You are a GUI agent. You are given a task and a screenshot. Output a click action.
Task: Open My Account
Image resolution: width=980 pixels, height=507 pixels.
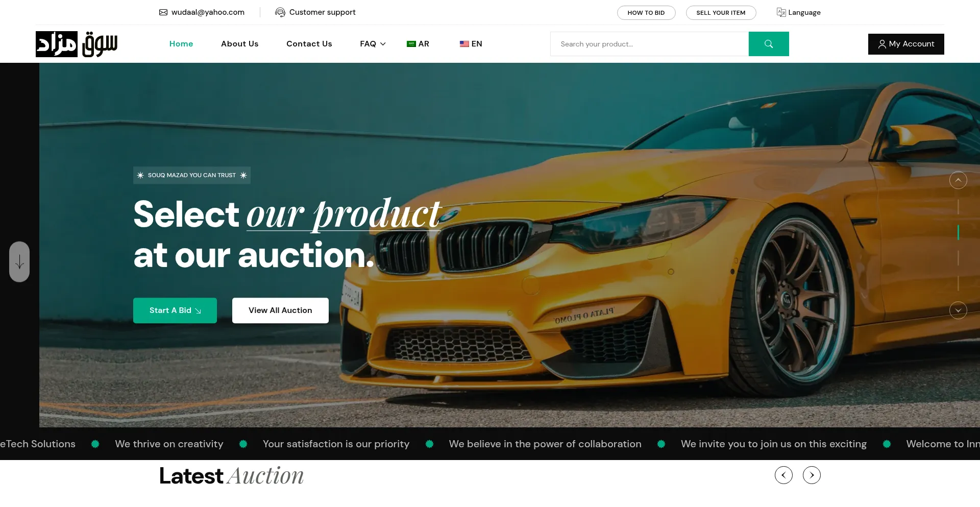(906, 44)
